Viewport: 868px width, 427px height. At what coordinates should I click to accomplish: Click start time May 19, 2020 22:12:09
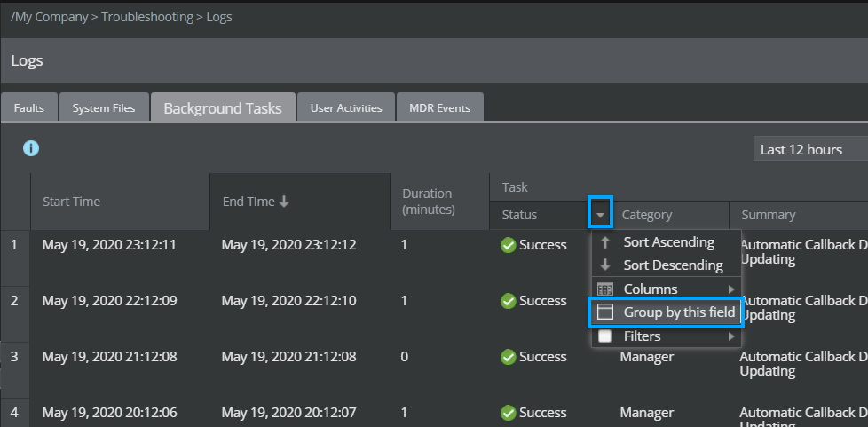click(109, 301)
